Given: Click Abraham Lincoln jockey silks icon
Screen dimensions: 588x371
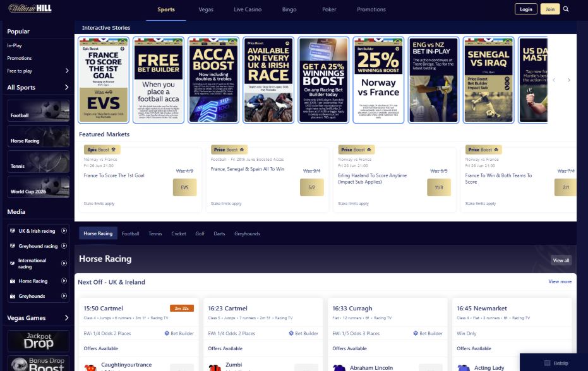Looking at the screenshot, I should click(x=339, y=368).
